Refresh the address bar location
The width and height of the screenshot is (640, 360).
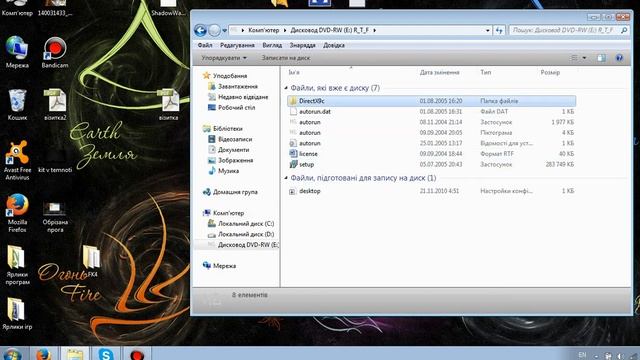[x=499, y=30]
